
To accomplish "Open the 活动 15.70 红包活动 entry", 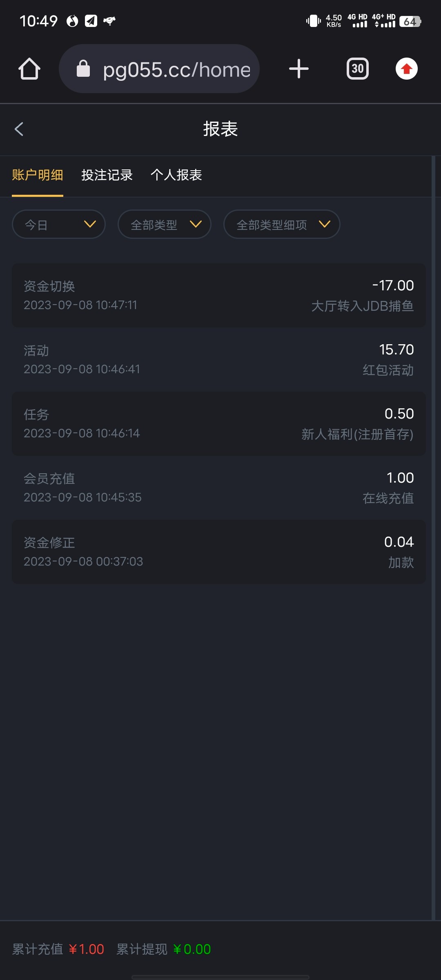I will 219,359.
